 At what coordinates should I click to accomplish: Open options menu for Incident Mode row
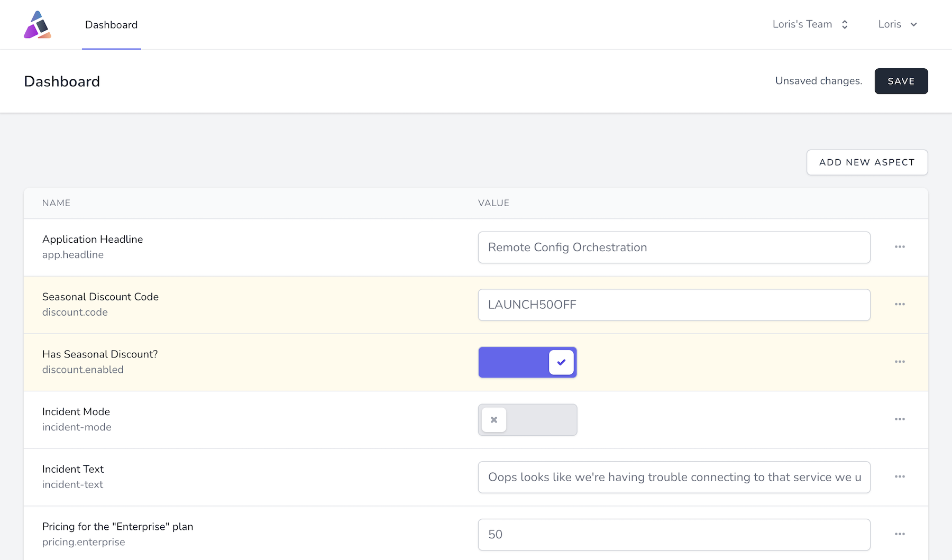coord(900,419)
